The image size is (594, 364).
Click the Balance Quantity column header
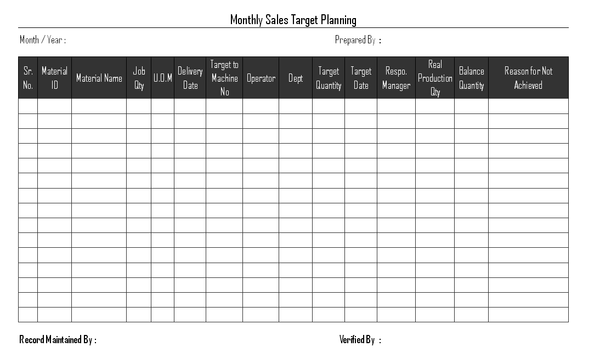[x=472, y=78]
